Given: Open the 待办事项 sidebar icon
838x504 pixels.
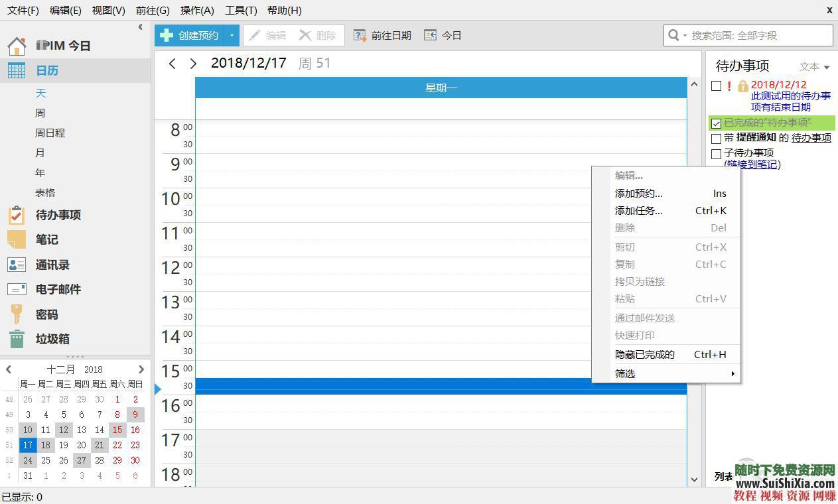Looking at the screenshot, I should [16, 215].
